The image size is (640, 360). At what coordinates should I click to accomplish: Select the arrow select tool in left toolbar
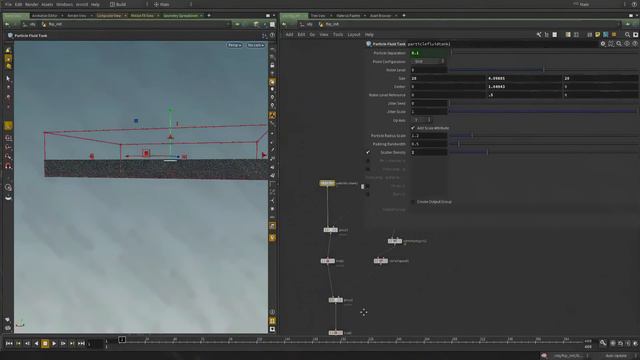pyautogui.click(x=8, y=78)
